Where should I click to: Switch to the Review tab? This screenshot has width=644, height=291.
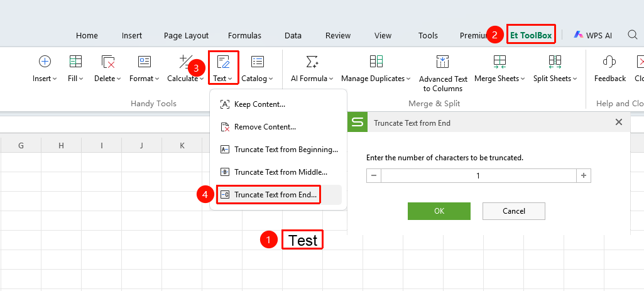pyautogui.click(x=338, y=36)
